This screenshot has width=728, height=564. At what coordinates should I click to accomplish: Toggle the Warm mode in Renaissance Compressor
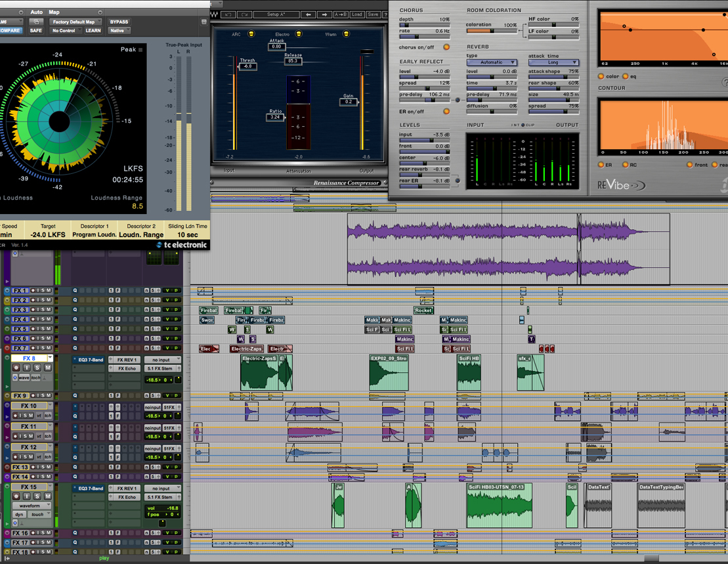pyautogui.click(x=346, y=34)
